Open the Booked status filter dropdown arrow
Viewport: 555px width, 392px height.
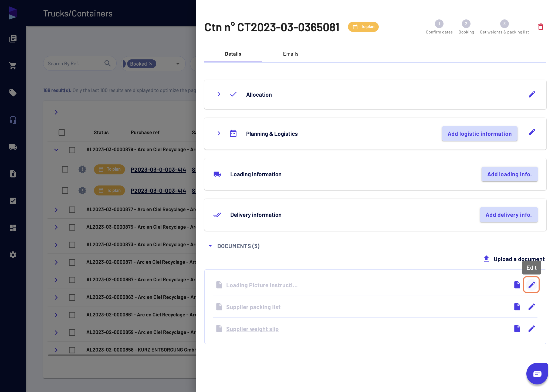tap(178, 64)
